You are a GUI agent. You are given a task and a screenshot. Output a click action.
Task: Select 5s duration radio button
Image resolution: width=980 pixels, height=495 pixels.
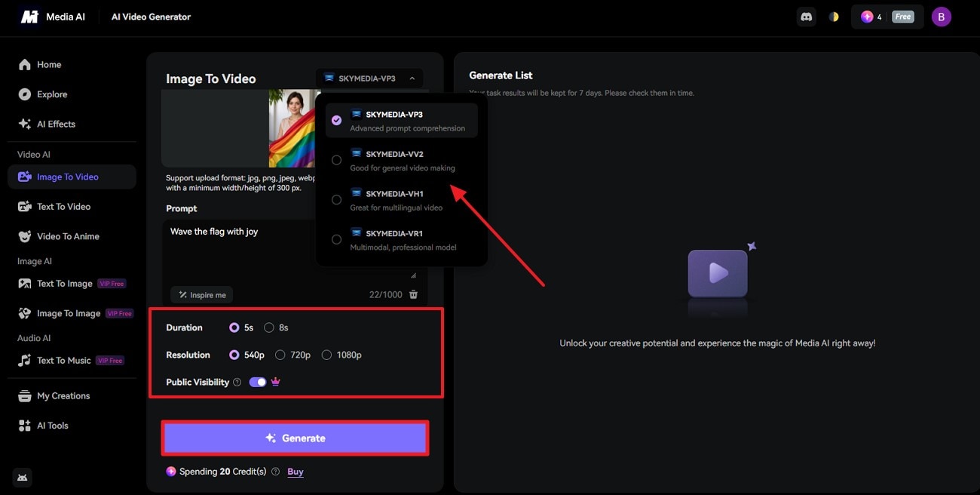click(234, 327)
